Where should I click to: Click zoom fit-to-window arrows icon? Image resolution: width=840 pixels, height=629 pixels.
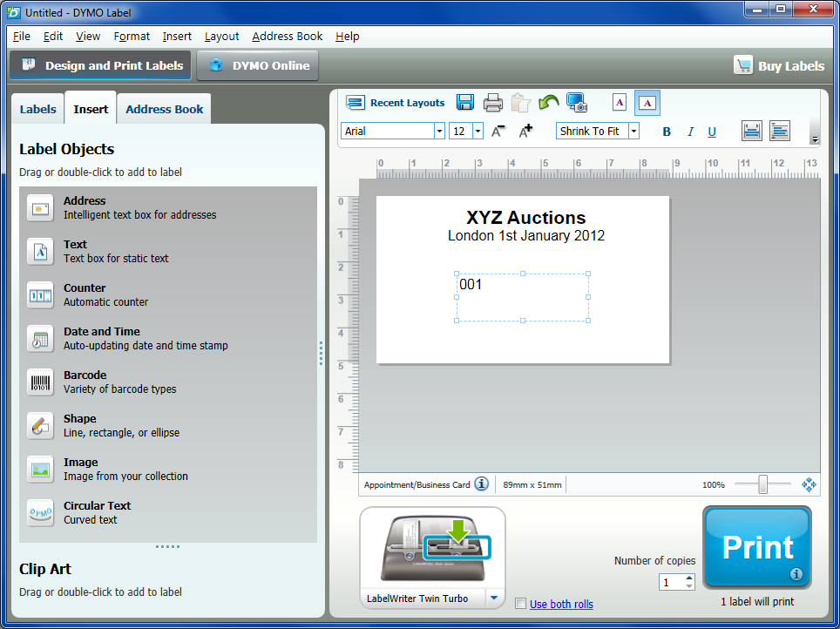(x=809, y=484)
